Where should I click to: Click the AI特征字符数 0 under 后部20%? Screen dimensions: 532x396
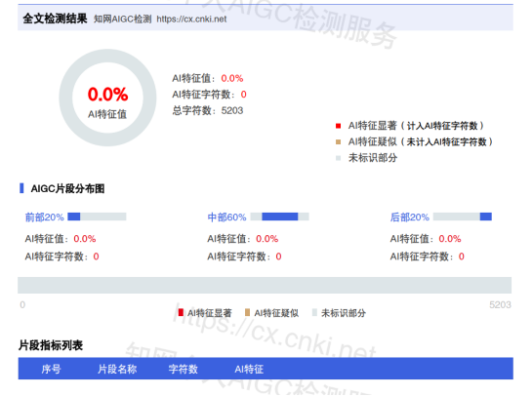(462, 257)
